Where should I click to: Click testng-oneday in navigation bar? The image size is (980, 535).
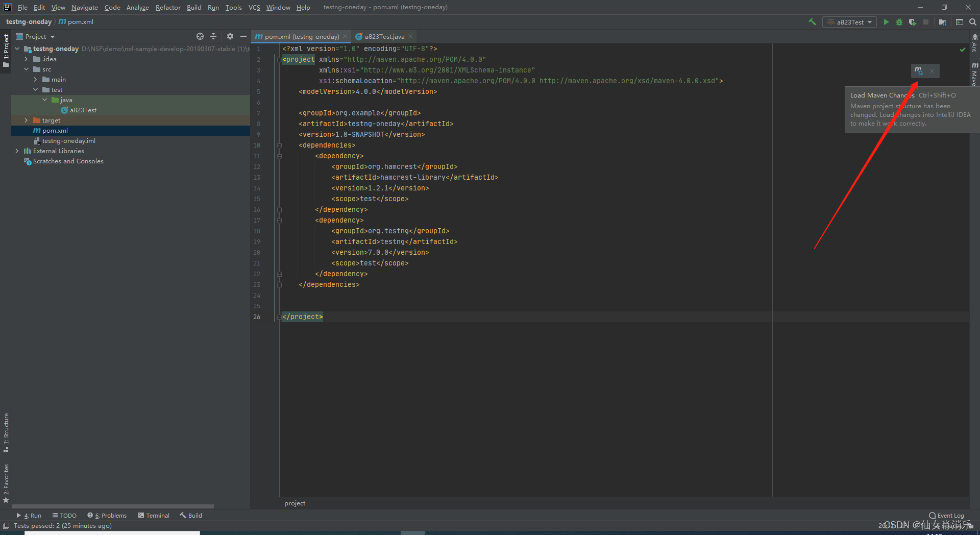pos(29,22)
